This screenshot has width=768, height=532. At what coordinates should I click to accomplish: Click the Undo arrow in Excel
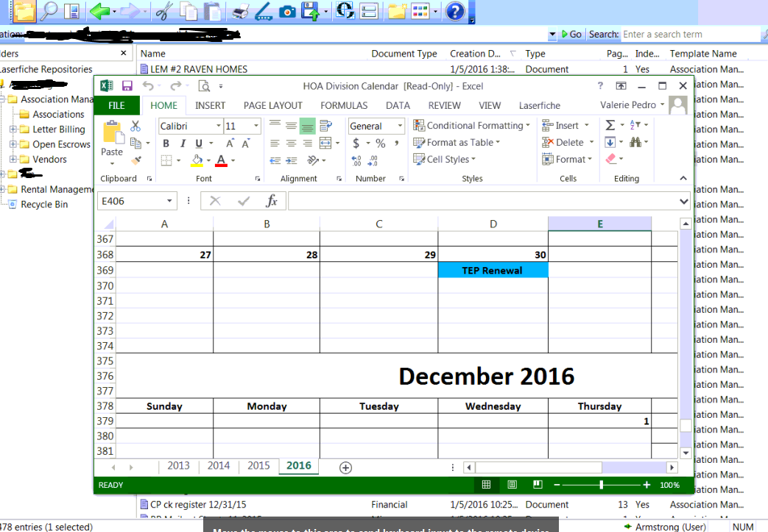click(149, 86)
